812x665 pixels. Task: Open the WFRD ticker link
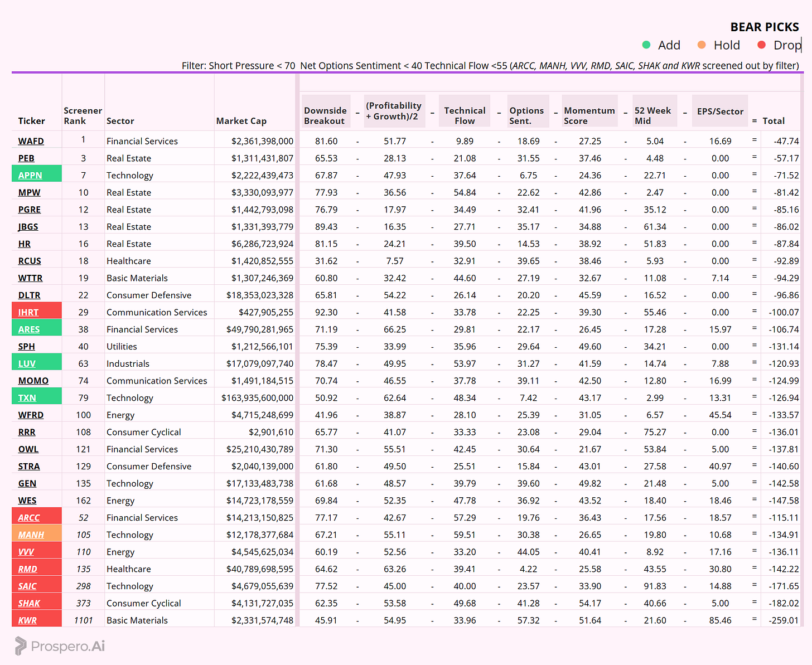[x=31, y=415]
